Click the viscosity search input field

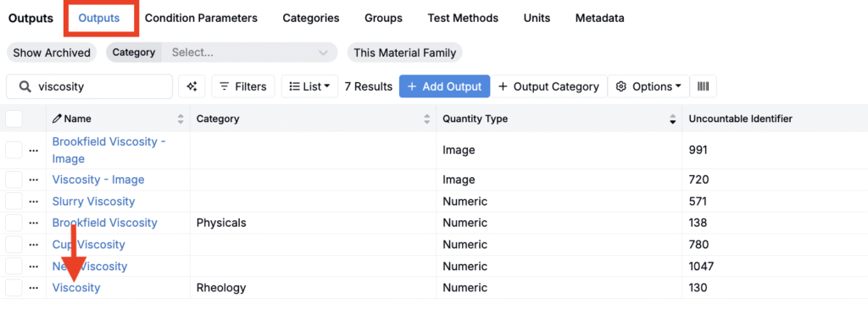(89, 86)
